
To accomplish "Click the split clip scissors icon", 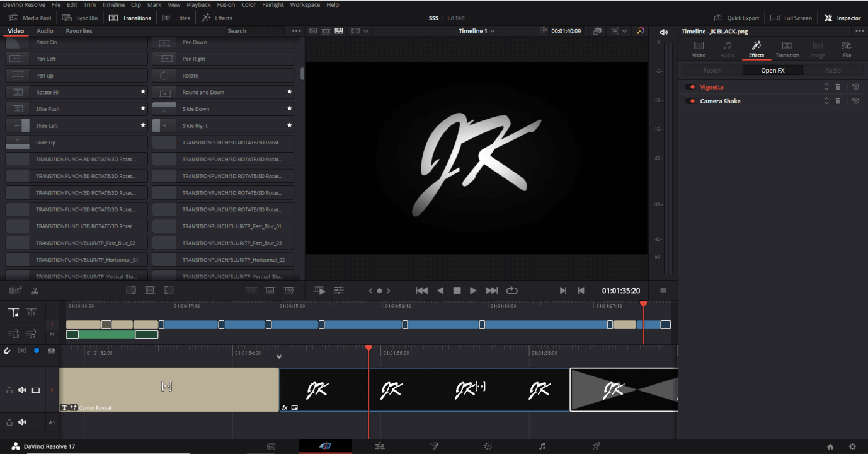I will coord(35,291).
